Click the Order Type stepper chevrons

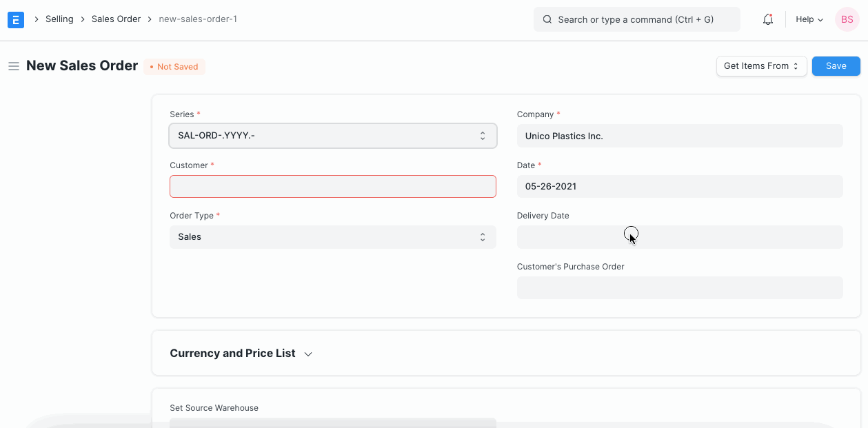(x=483, y=236)
